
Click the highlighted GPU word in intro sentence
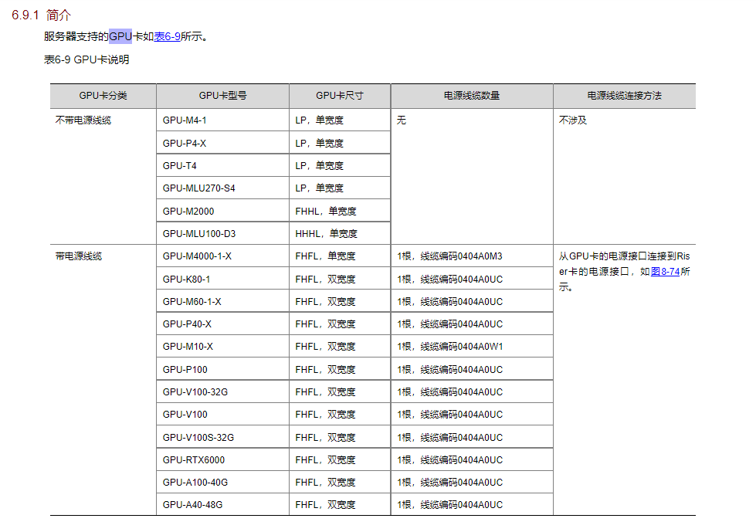point(120,36)
